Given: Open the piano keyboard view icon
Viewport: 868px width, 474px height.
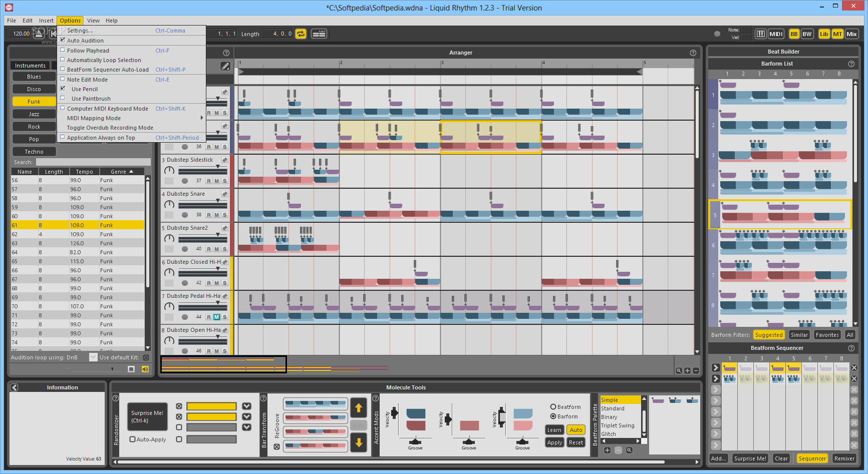Looking at the screenshot, I should click(760, 34).
